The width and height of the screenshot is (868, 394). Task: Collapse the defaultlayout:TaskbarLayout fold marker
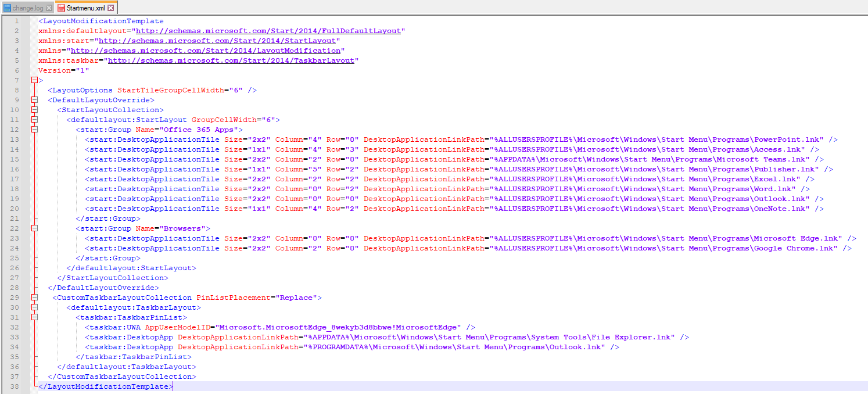tap(34, 307)
